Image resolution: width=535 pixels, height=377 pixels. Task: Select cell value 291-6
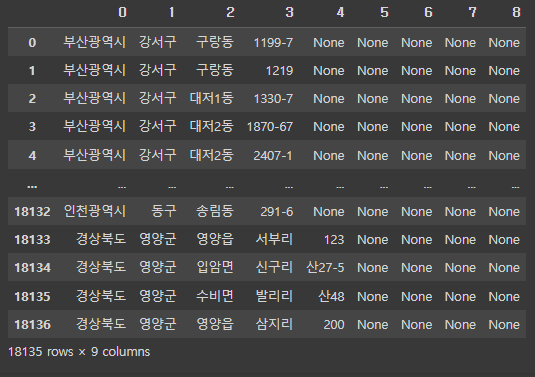(277, 212)
